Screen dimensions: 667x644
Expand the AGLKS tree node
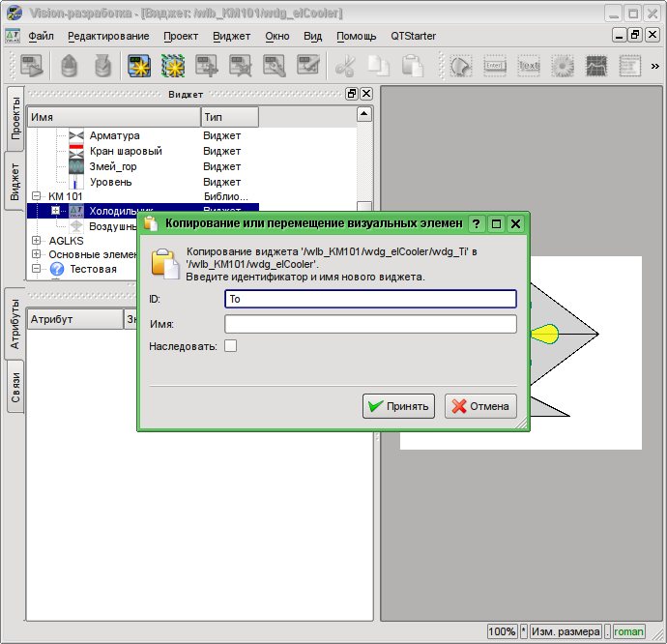tap(37, 241)
